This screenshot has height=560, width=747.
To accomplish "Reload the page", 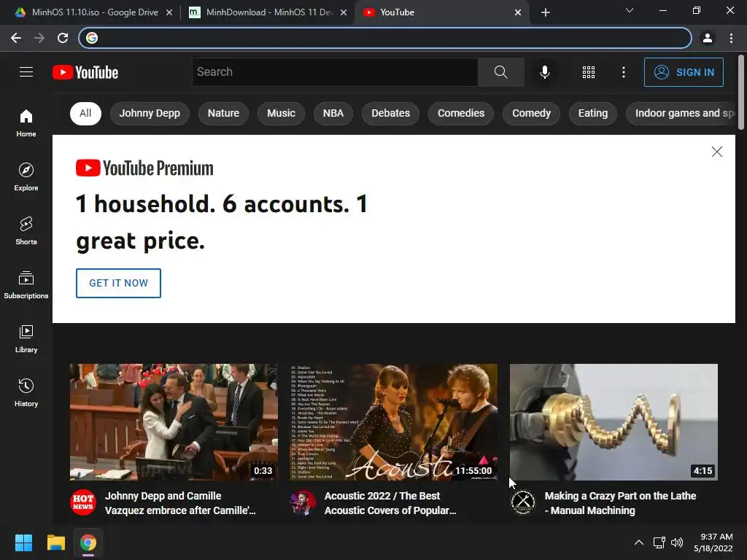I will [63, 38].
